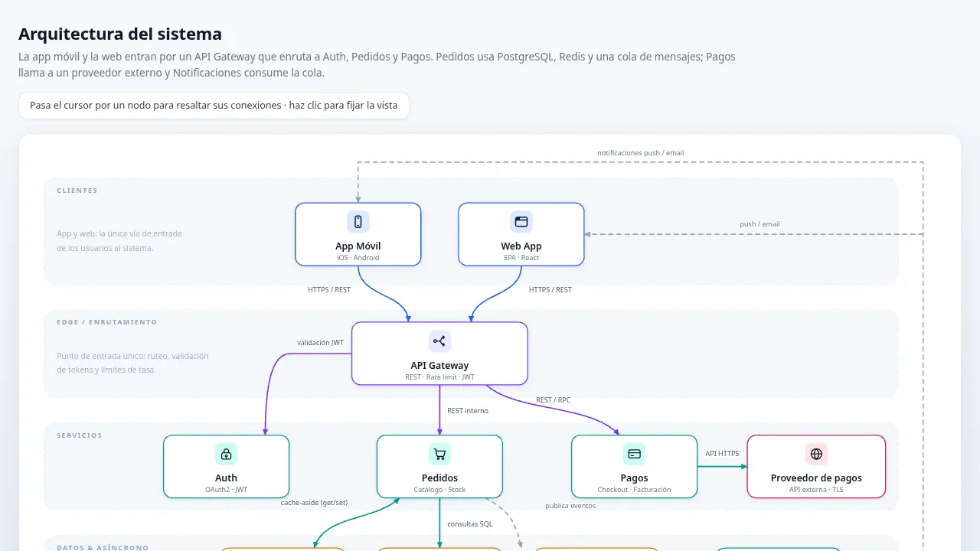980x551 pixels.
Task: Click the globe icon in Proveedor de pagos node
Action: (x=816, y=454)
